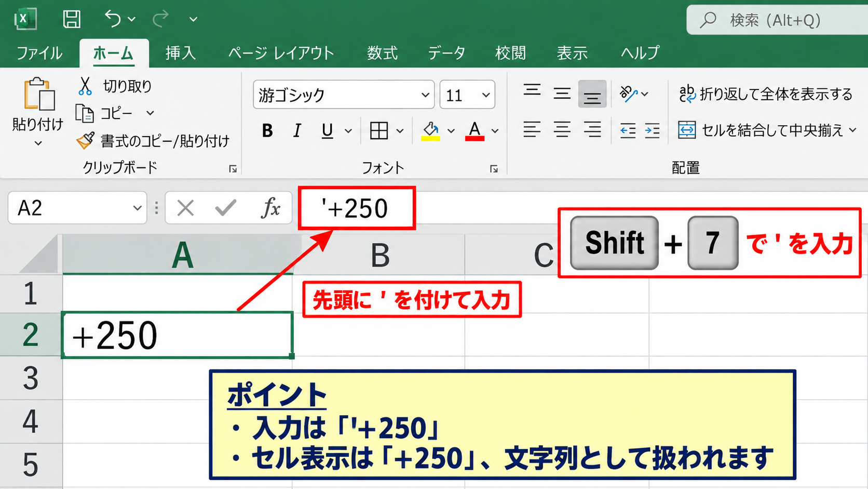Open the font size 11 dropdown
This screenshot has width=868, height=489.
[486, 95]
